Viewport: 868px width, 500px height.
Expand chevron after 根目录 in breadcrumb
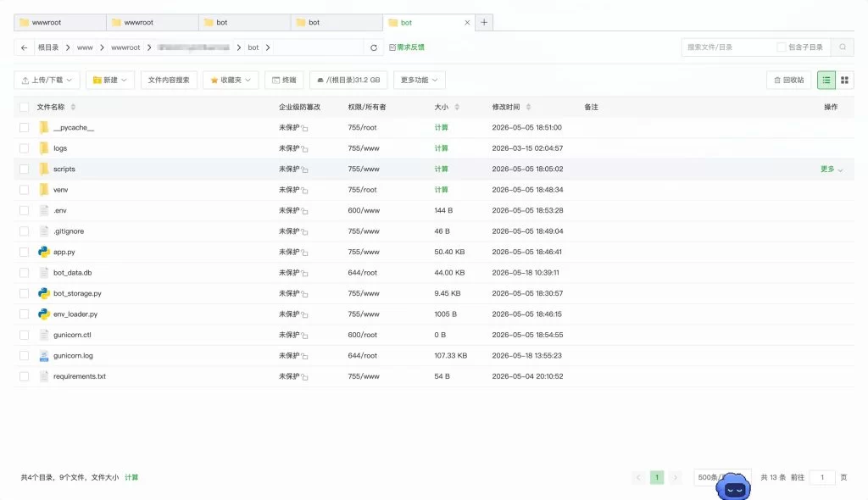[68, 47]
